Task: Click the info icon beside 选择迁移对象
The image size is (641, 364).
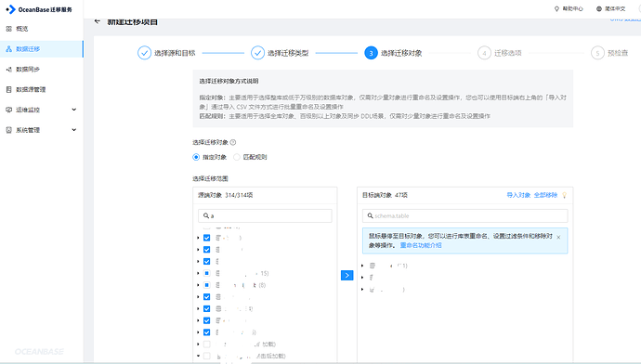Action: [x=233, y=142]
